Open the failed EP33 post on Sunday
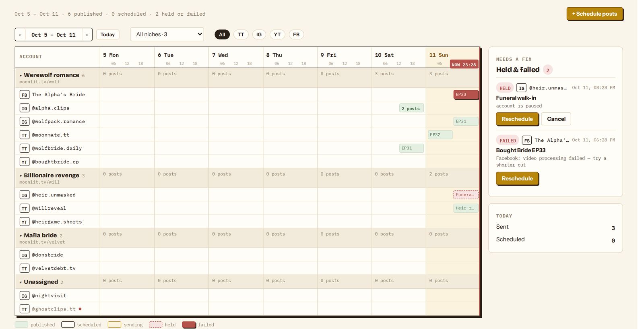644x329 pixels. tap(466, 95)
